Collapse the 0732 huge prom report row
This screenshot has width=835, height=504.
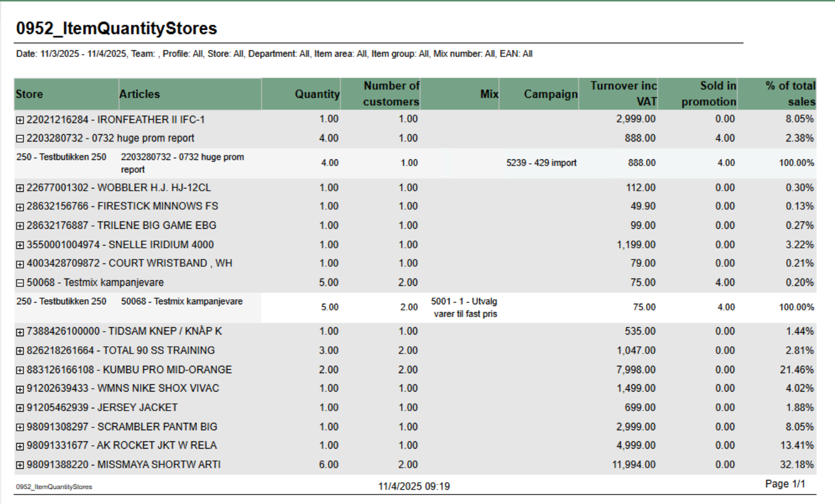[20, 139]
